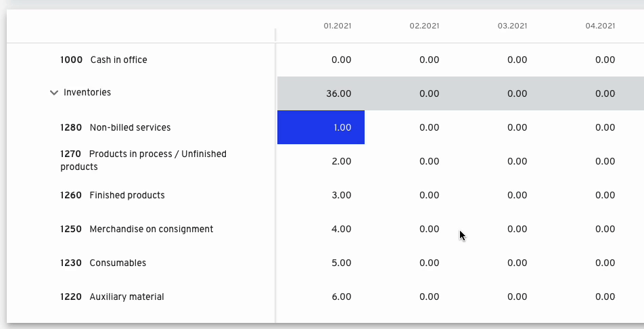
Task: Select the 1280 Non-billed services row
Action: tap(116, 127)
